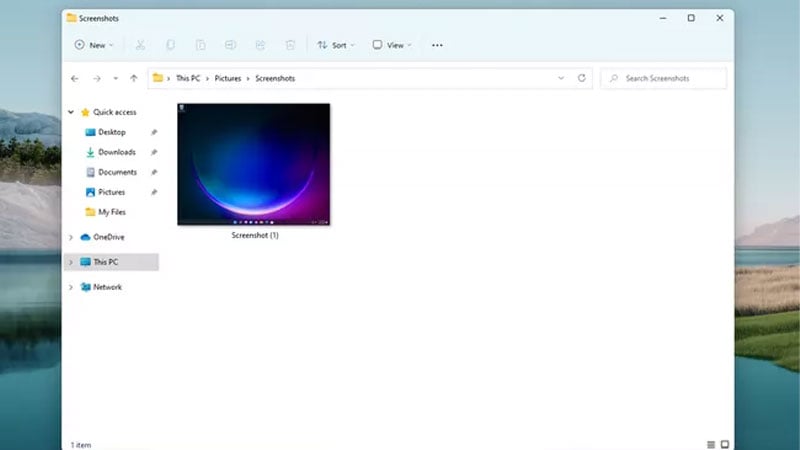Switch to details list view
The image size is (800, 450).
(711, 445)
